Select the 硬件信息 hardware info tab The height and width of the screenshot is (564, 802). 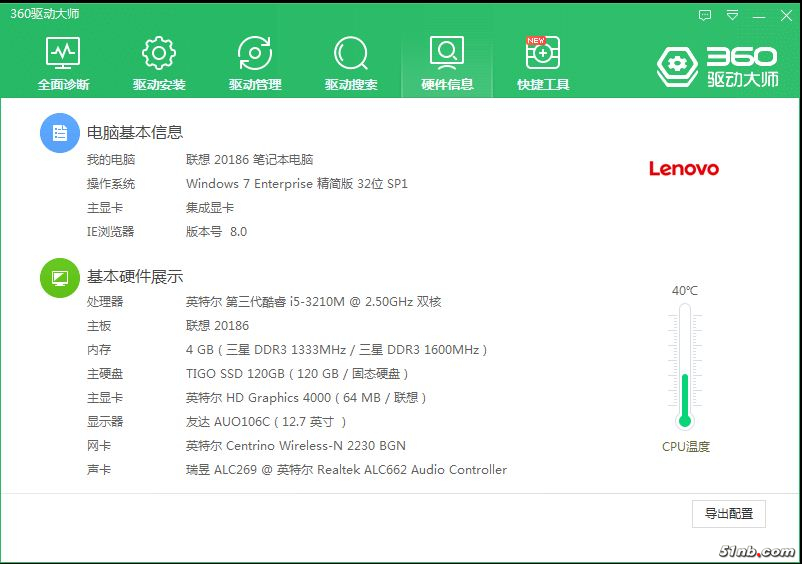pos(447,64)
